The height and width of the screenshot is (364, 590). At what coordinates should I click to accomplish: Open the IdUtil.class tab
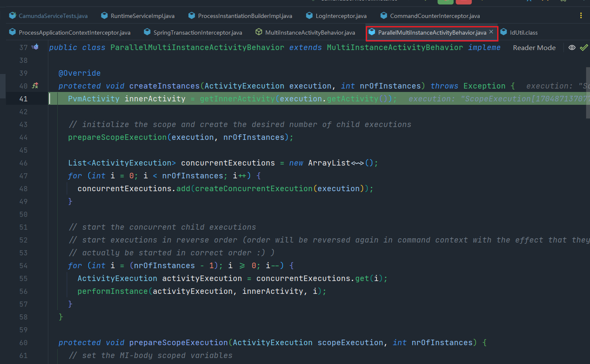(519, 33)
